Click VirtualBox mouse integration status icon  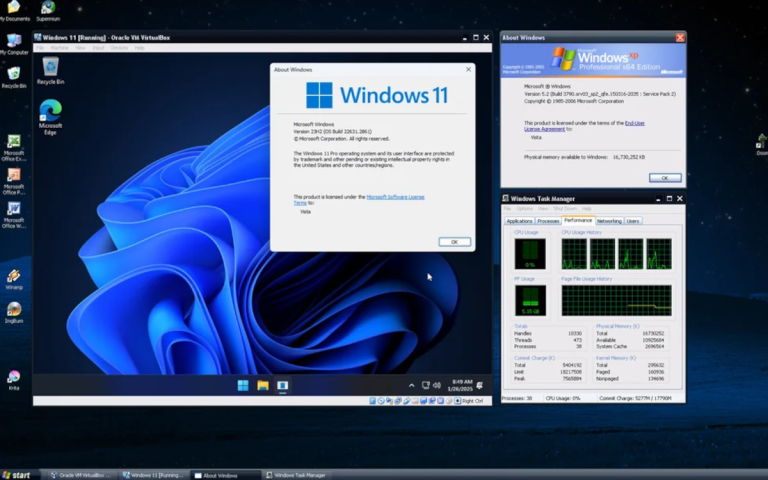click(x=449, y=401)
